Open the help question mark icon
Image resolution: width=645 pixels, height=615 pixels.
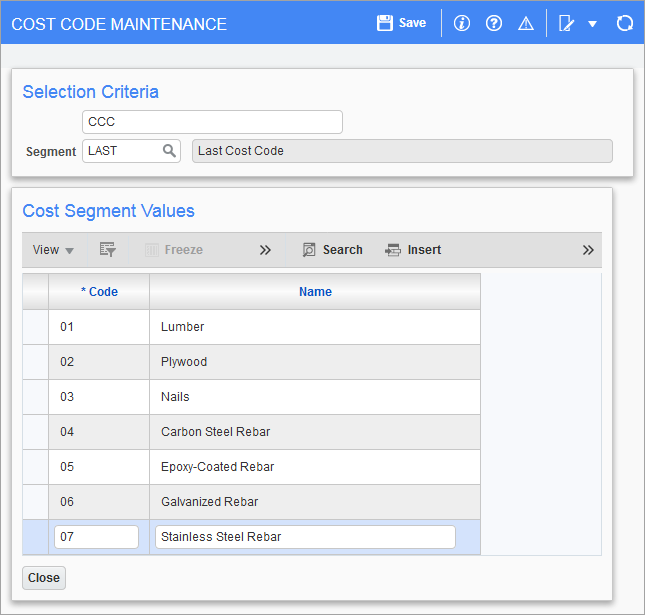coord(494,23)
